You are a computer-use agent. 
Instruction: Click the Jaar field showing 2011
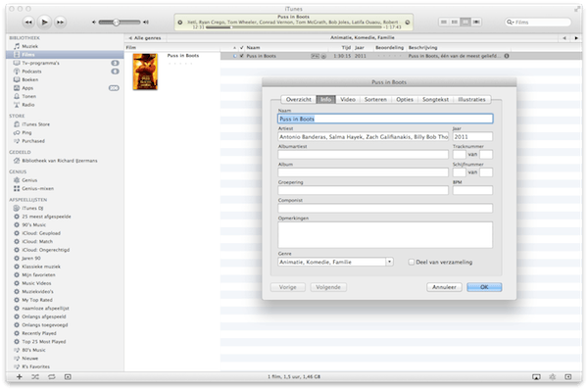tap(472, 137)
